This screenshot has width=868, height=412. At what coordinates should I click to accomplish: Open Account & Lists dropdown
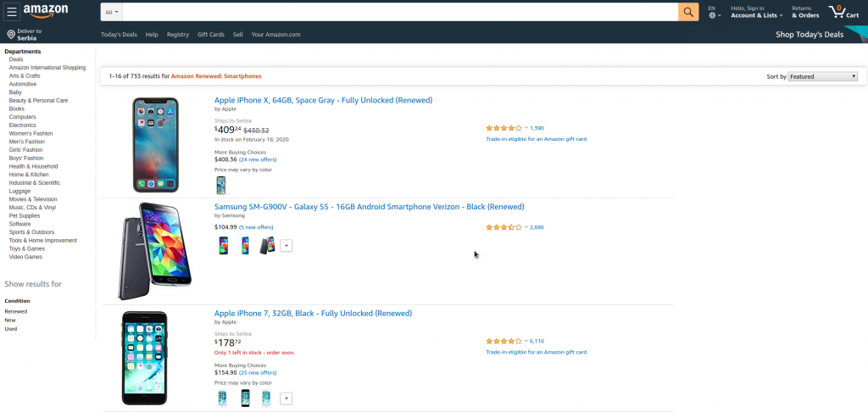coord(757,12)
